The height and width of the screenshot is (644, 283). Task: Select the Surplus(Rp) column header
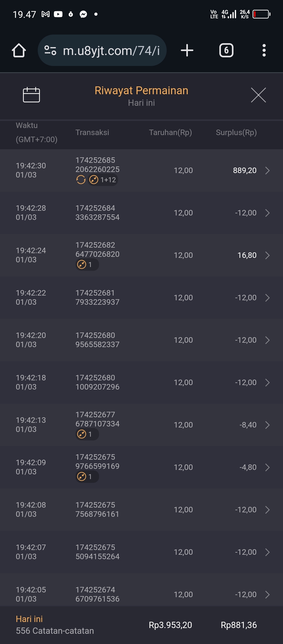coord(236,132)
